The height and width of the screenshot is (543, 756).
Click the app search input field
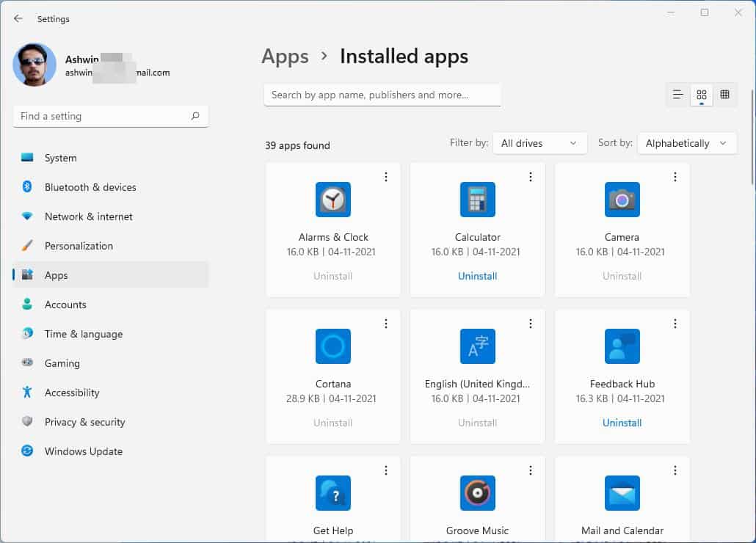pos(382,95)
